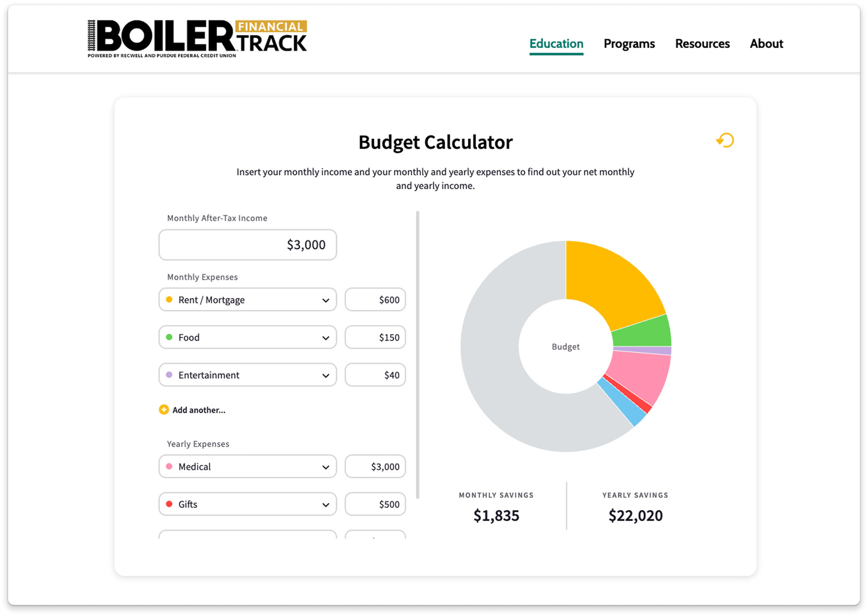The image size is (868, 616).
Task: Click the Monthly After-Tax Income field
Action: point(247,244)
